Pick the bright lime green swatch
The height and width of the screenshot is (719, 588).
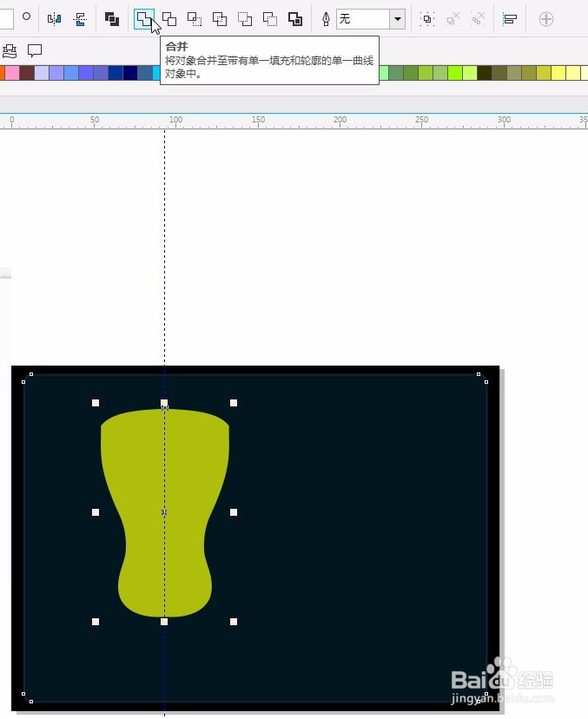click(455, 73)
